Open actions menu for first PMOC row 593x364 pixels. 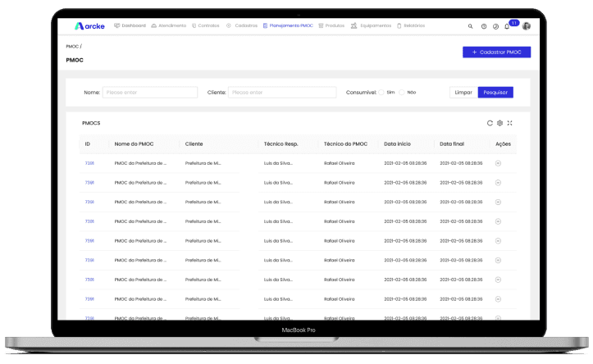pos(498,163)
